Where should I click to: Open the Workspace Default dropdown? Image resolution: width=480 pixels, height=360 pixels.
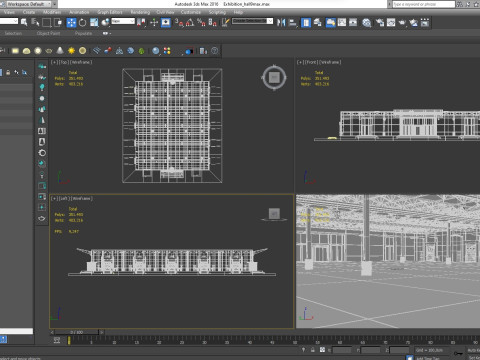(29, 4)
